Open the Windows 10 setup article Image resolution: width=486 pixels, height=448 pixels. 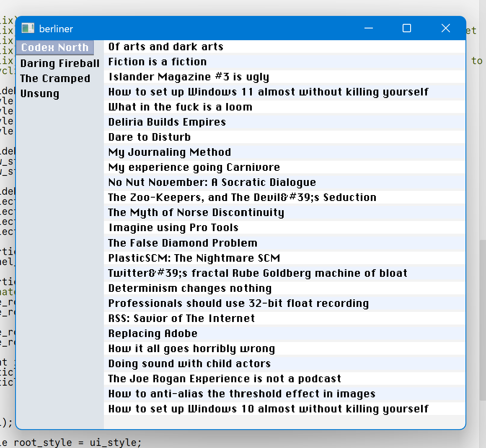(268, 409)
